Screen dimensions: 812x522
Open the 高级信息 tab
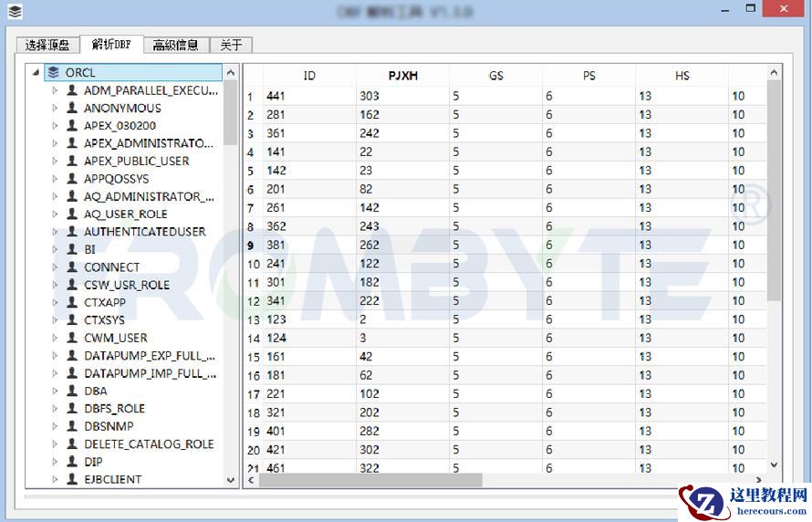point(176,45)
